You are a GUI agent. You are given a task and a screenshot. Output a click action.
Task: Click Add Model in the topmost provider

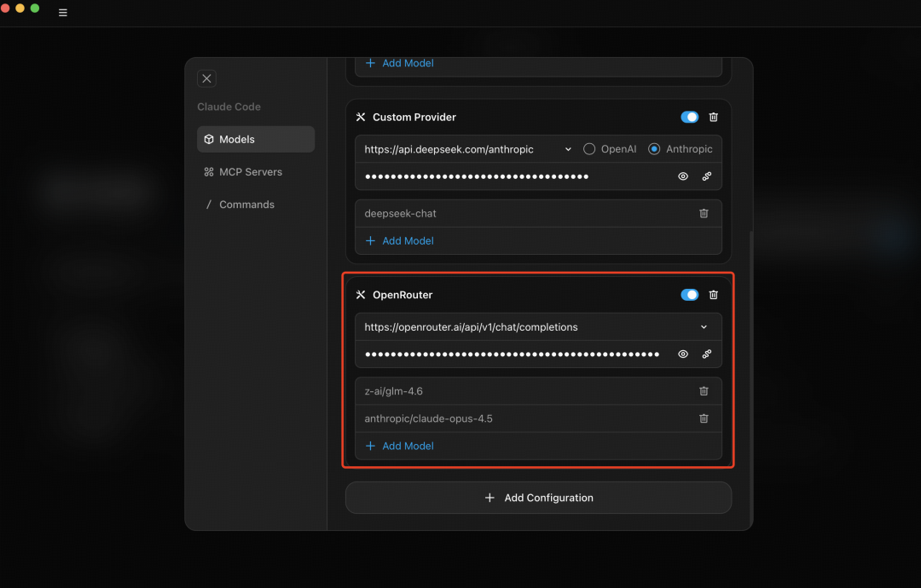pyautogui.click(x=399, y=63)
